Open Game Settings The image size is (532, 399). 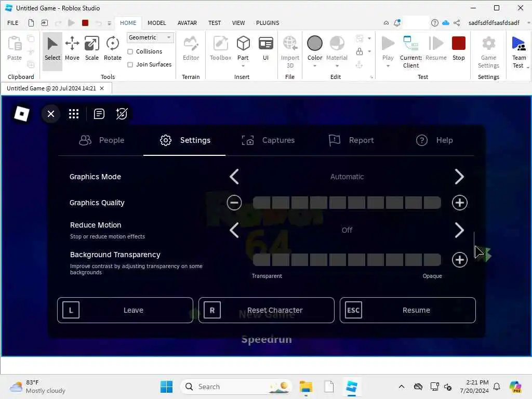point(488,52)
